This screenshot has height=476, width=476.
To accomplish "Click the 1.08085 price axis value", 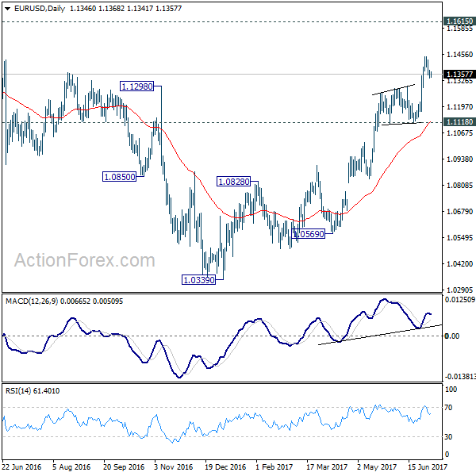I will pyautogui.click(x=459, y=185).
